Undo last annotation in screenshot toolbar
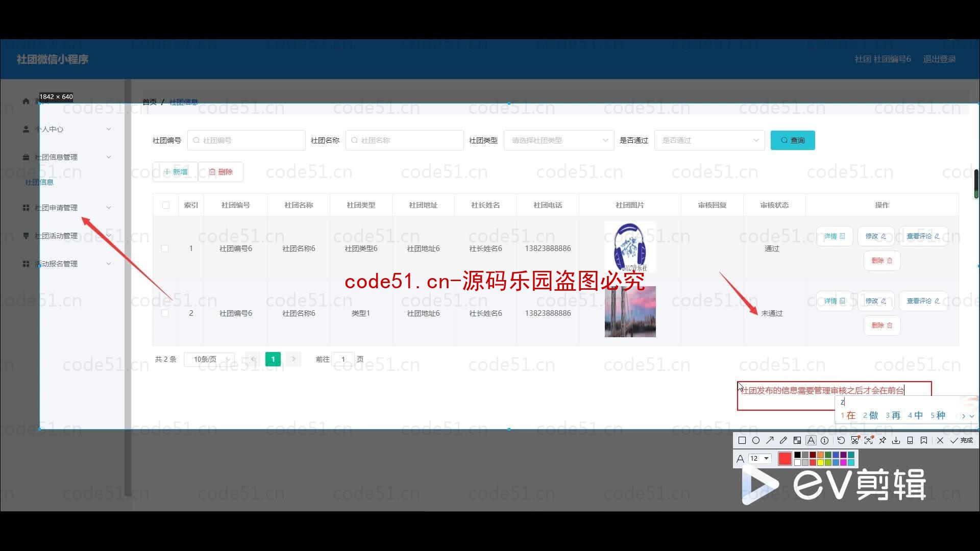 841,440
